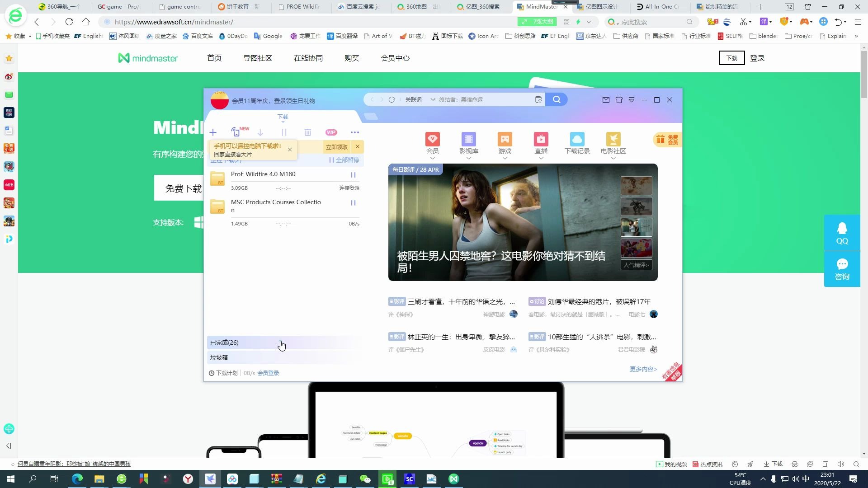Expand the chevron under 会员
The image size is (868, 488).
coord(433,158)
